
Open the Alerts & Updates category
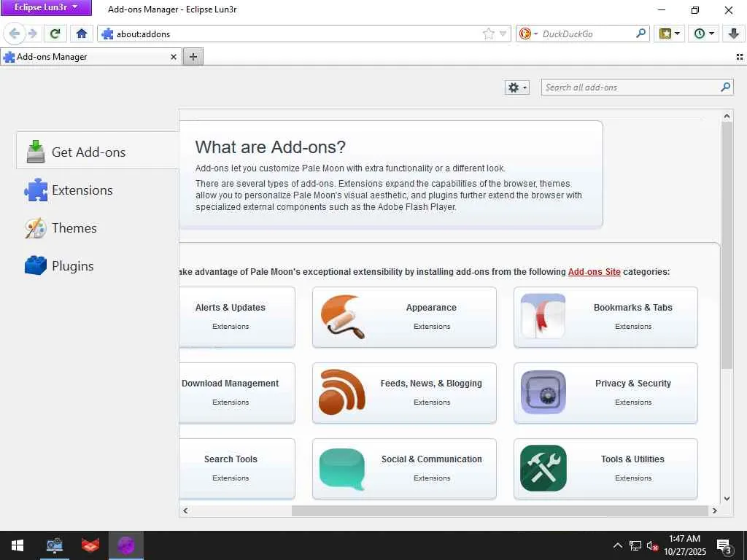(237, 316)
